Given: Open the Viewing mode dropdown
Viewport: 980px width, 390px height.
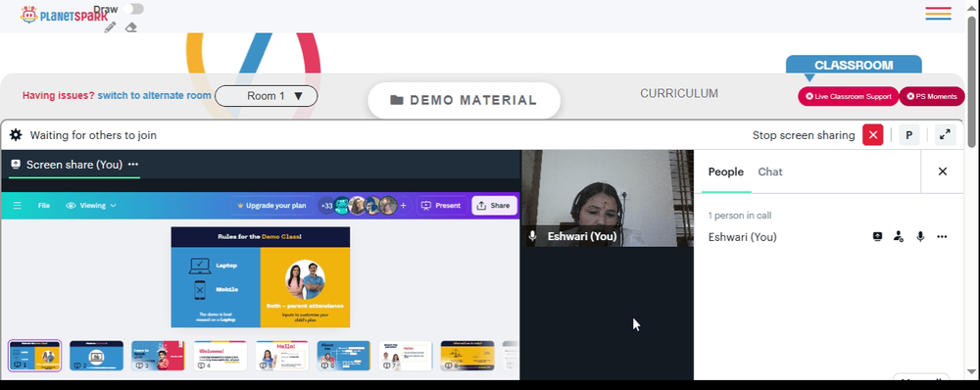Looking at the screenshot, I should coord(91,205).
